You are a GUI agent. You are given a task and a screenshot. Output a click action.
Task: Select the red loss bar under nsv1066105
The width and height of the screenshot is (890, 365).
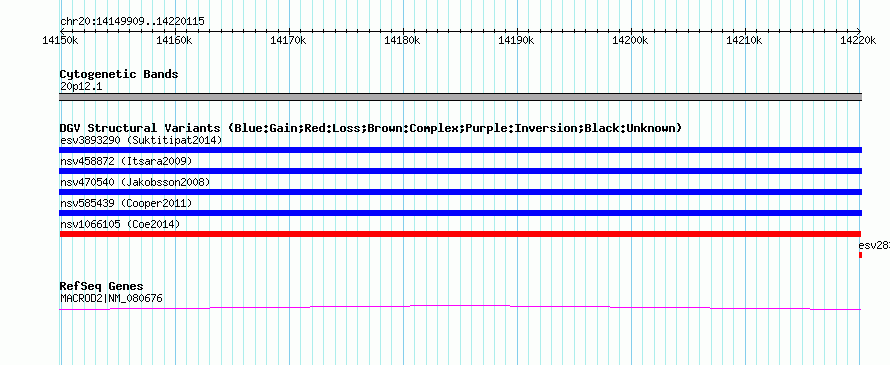(x=460, y=234)
